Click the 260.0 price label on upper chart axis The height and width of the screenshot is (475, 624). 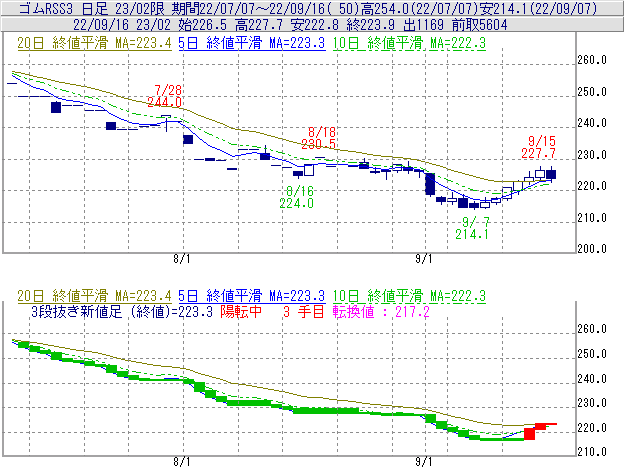pos(592,60)
